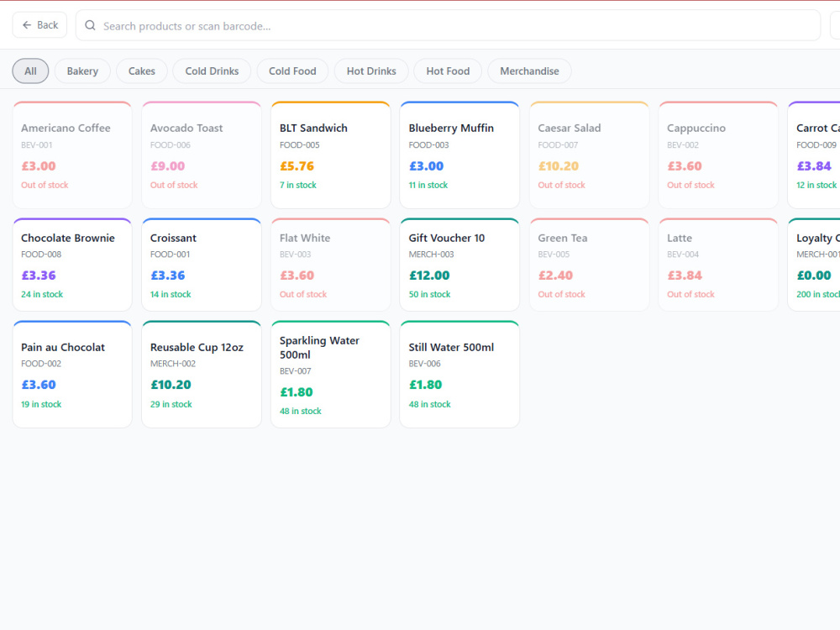Image resolution: width=840 pixels, height=630 pixels.
Task: Click the SKU code FOOD-003
Action: point(428,144)
